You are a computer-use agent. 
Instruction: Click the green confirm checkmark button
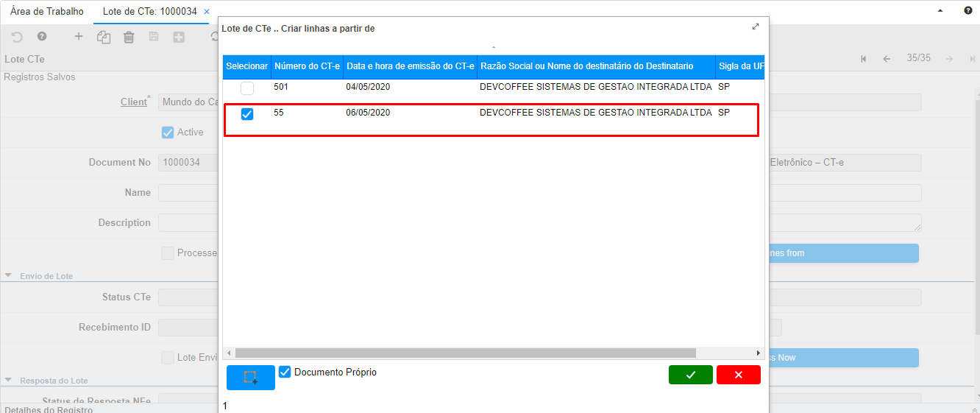(x=691, y=375)
